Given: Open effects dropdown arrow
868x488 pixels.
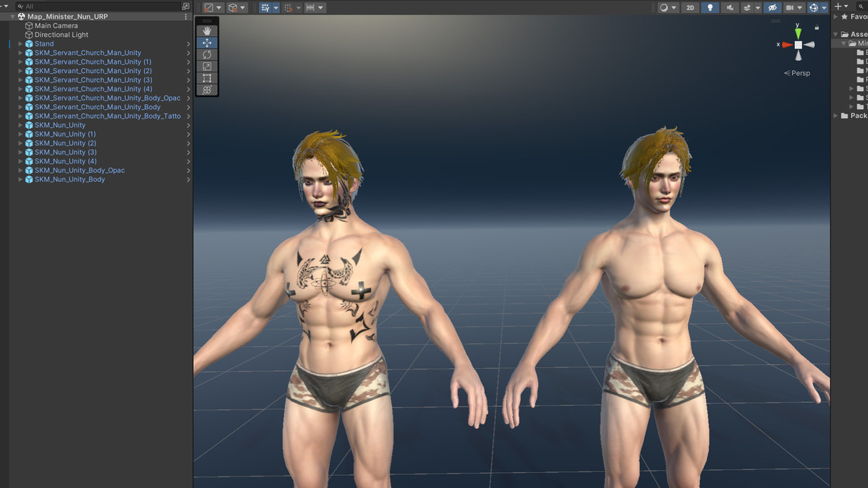Looking at the screenshot, I should pos(757,7).
